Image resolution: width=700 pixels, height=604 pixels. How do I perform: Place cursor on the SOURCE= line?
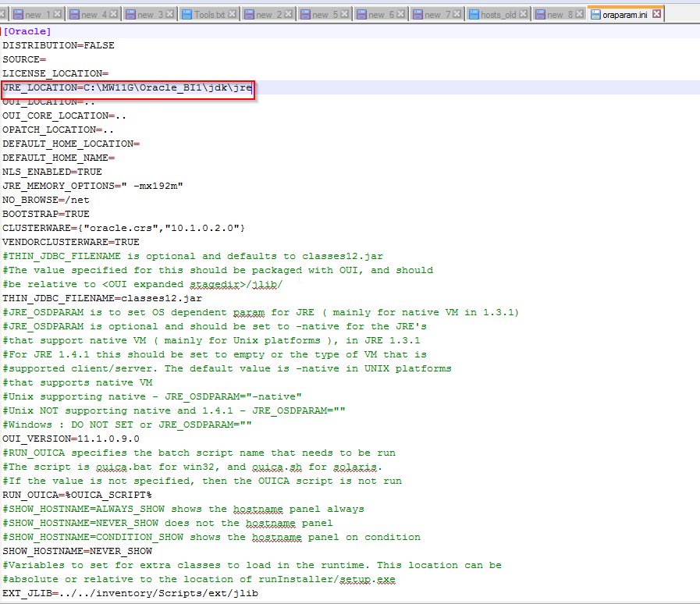click(x=24, y=59)
